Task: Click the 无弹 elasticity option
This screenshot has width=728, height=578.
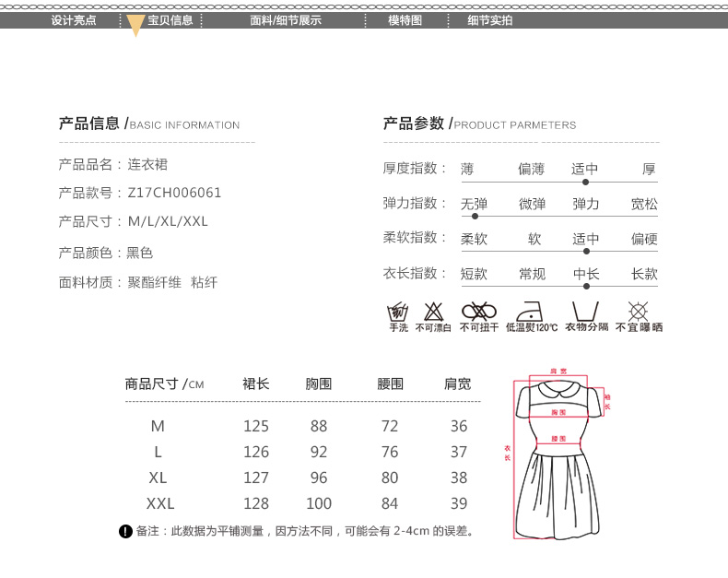Action: click(474, 204)
